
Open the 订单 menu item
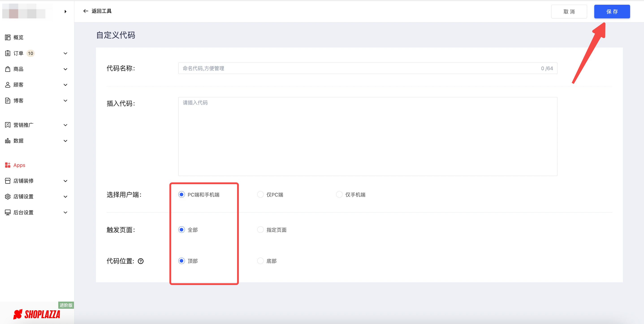coord(18,53)
